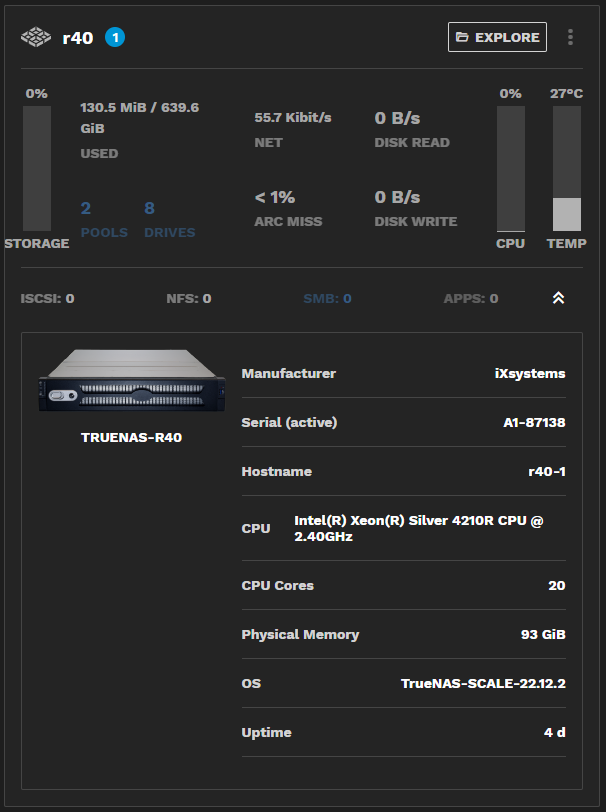Click the CPU usage bar
Viewport: 606px width, 812px height.
[x=510, y=168]
